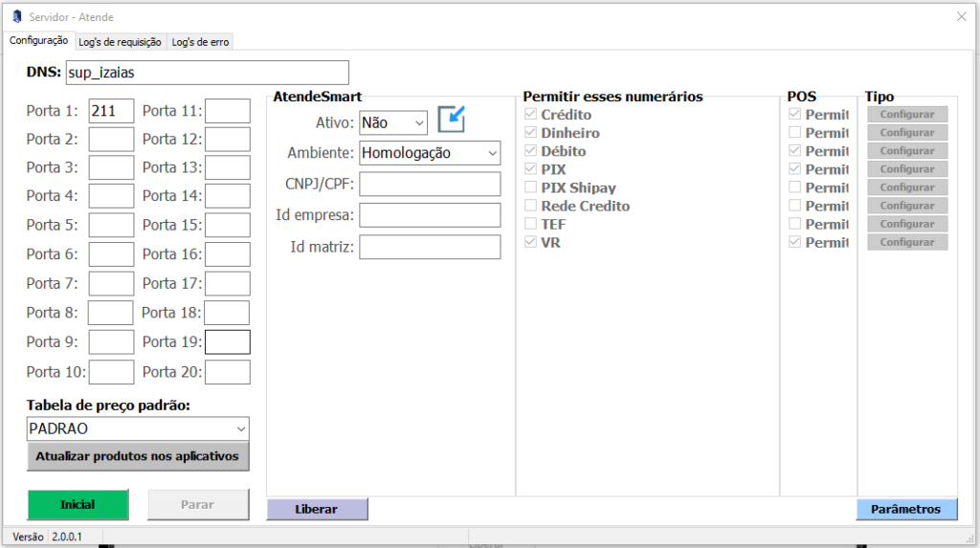Open the Ativo dropdown

(393, 123)
